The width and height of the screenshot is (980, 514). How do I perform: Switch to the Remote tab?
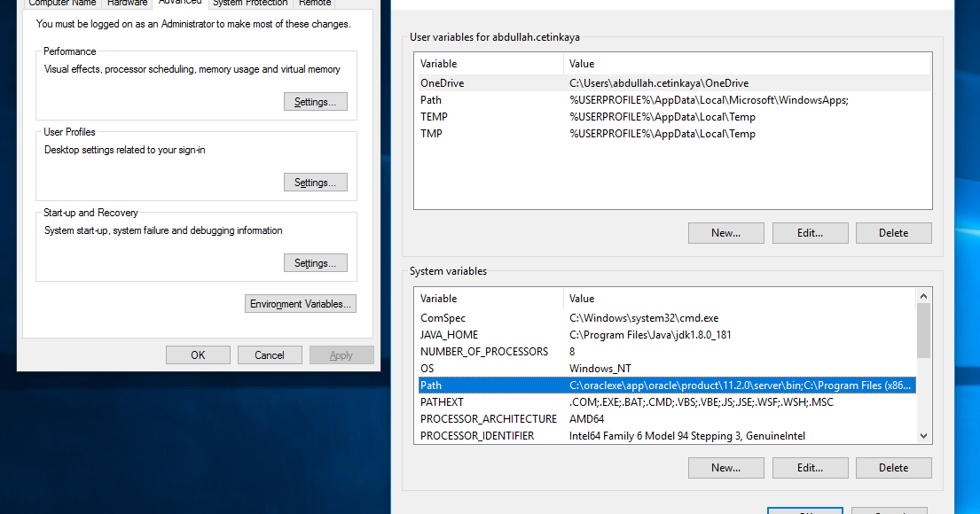[315, 4]
